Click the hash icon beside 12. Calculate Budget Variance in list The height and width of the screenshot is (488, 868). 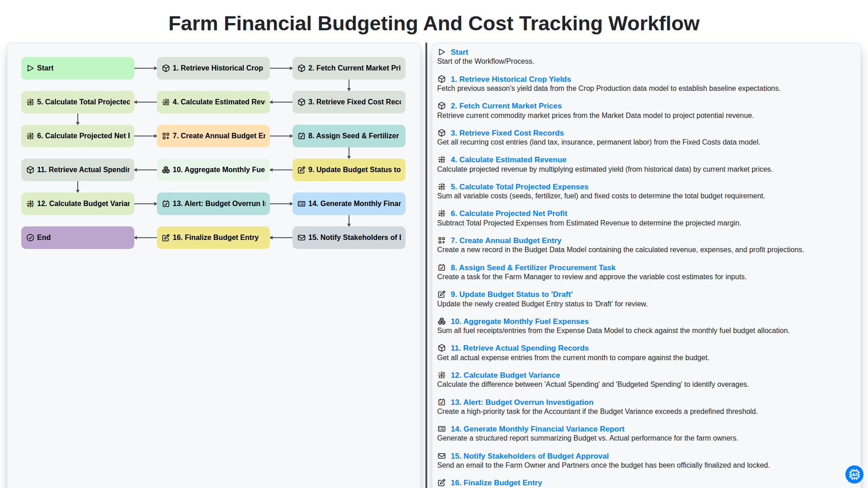442,375
